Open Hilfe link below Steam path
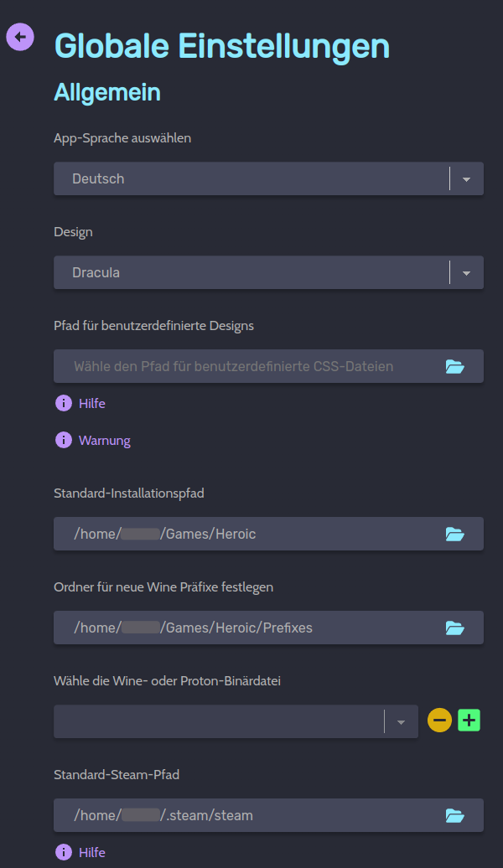The height and width of the screenshot is (868, 503). [92, 852]
